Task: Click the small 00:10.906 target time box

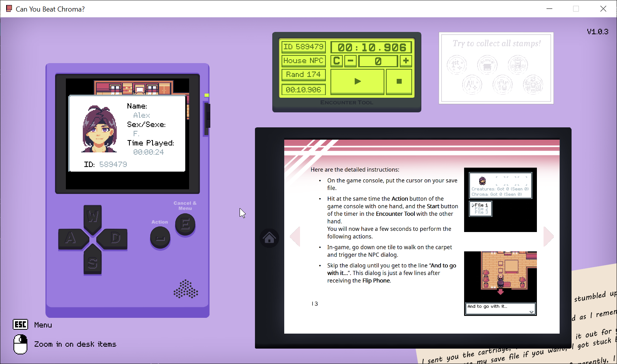Action: (303, 90)
